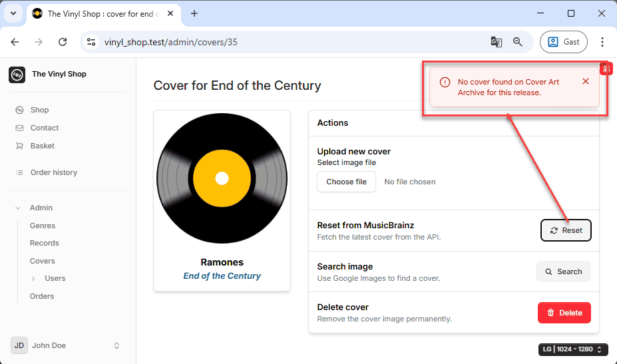Dismiss the No cover found notification
Viewport: 617px width, 364px height.
coord(586,81)
